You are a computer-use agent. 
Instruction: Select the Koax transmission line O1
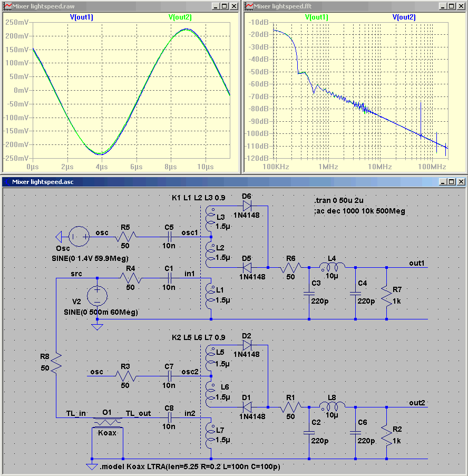107,422
